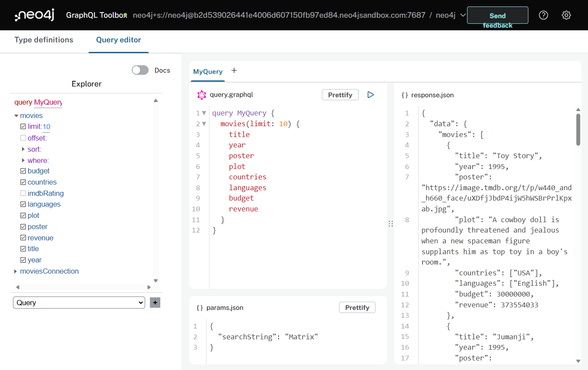Open the help question mark icon
Image resolution: width=588 pixels, height=370 pixels.
tap(544, 15)
